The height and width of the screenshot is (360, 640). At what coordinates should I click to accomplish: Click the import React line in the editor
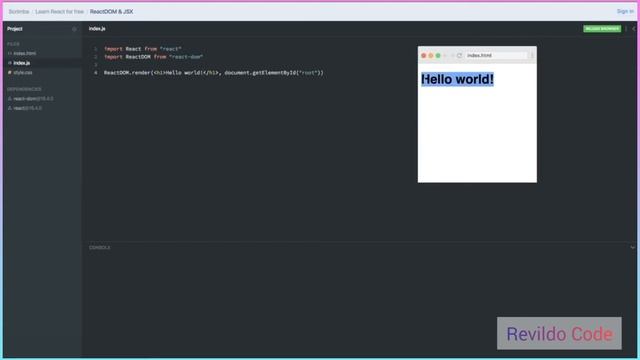[143, 49]
